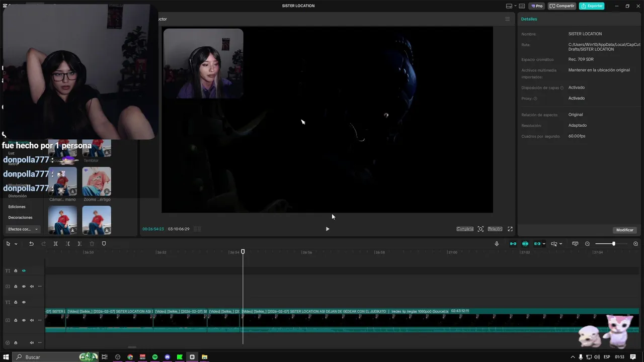Toggle visibility of the second text track
Screen dimensions: 644x362
[24, 302]
